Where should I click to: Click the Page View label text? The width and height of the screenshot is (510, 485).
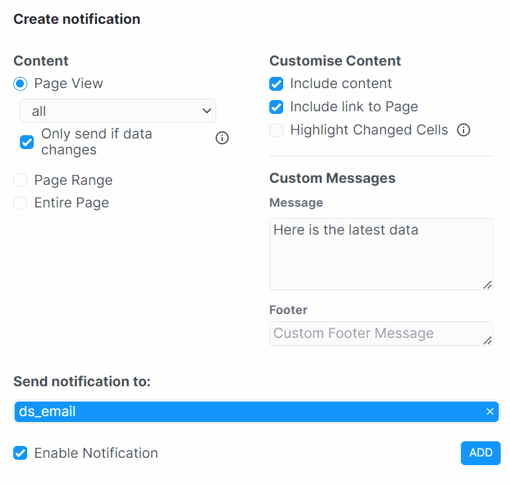coord(69,83)
